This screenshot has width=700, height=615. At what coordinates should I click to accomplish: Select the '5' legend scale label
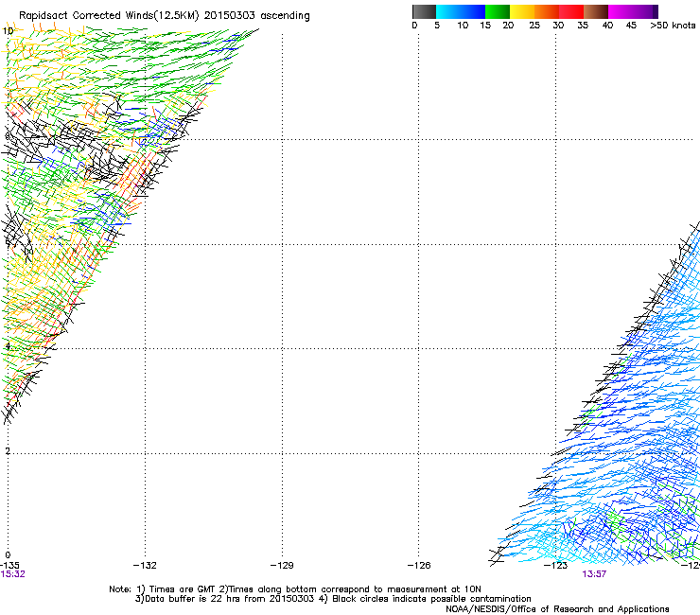coord(437,25)
